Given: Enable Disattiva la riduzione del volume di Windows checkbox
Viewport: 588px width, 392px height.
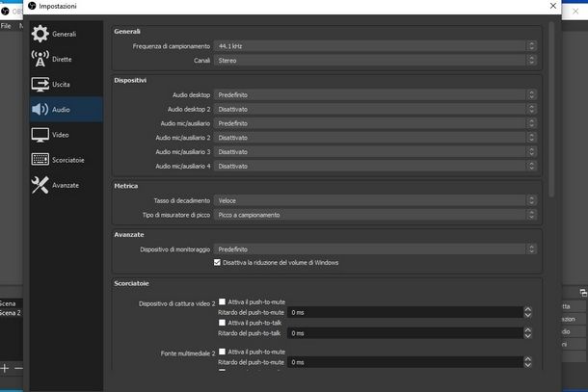Looking at the screenshot, I should coord(217,262).
